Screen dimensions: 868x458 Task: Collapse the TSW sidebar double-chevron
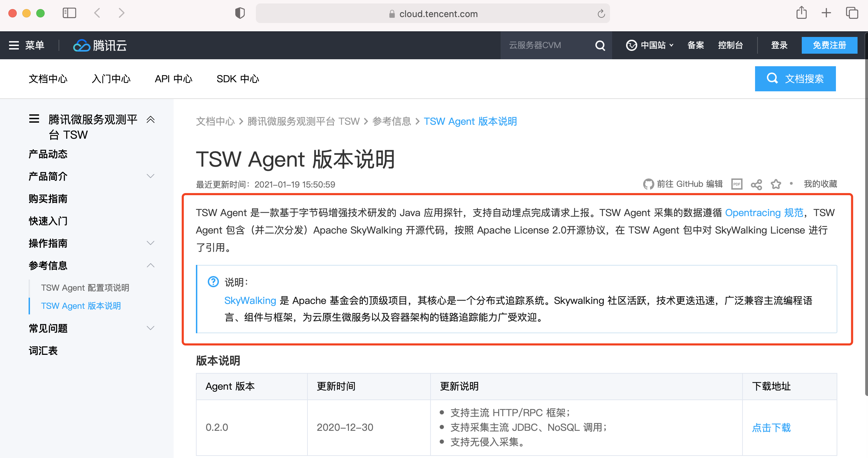pyautogui.click(x=151, y=120)
